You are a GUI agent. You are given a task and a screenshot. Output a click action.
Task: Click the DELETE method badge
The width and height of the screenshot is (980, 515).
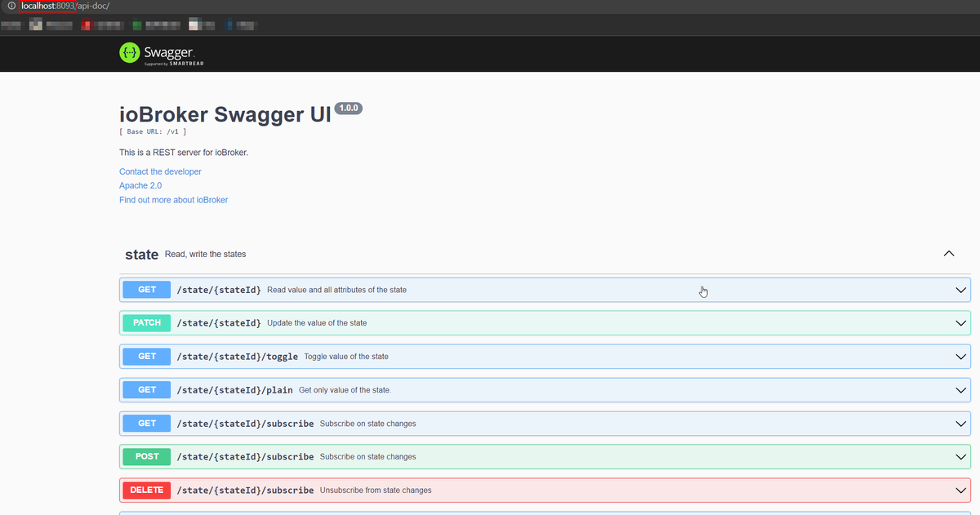pos(147,491)
